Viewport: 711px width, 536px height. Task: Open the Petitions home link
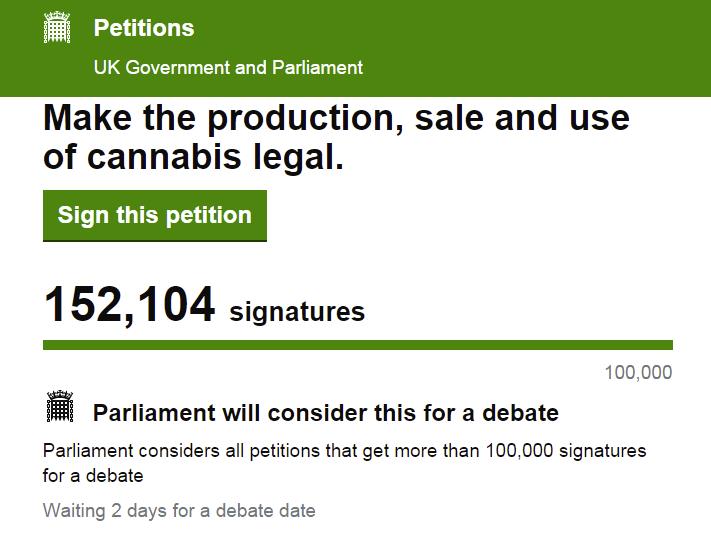(144, 28)
